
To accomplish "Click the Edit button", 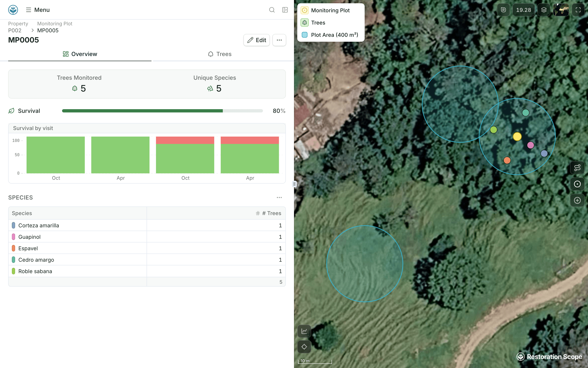I will tap(257, 40).
